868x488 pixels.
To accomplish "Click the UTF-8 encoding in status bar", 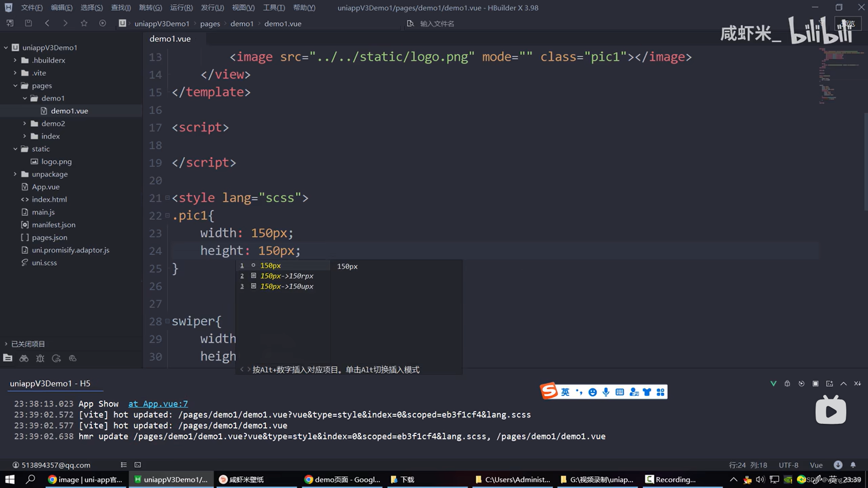I will pos(788,465).
